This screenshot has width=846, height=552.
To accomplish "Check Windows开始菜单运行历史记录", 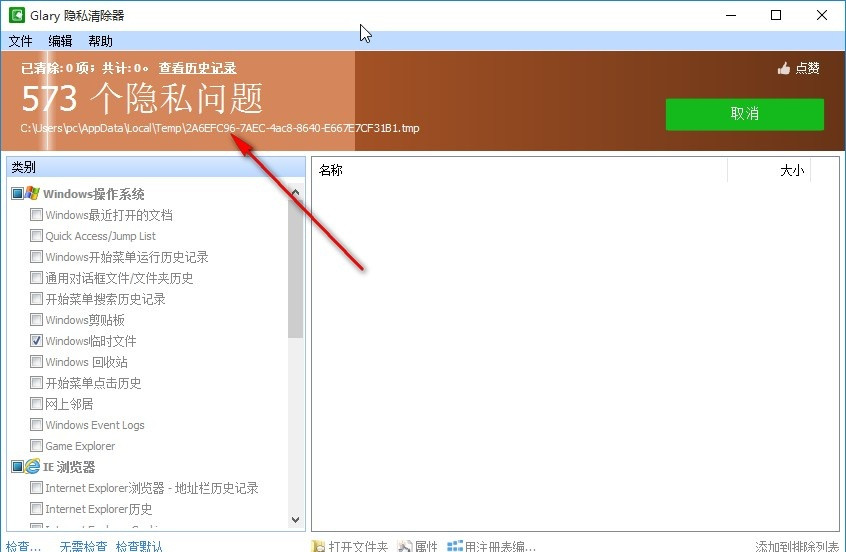I will tap(36, 256).
